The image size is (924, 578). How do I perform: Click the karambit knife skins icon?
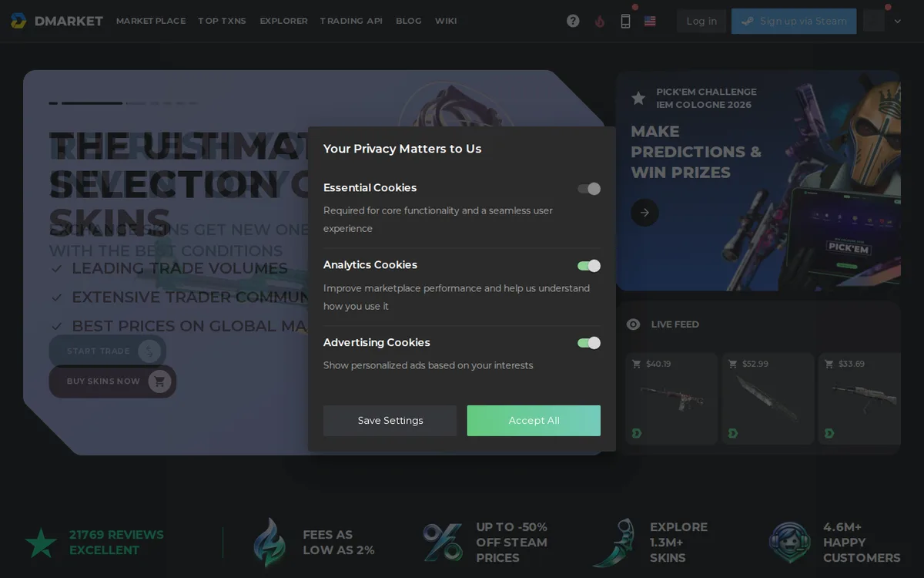[614, 543]
